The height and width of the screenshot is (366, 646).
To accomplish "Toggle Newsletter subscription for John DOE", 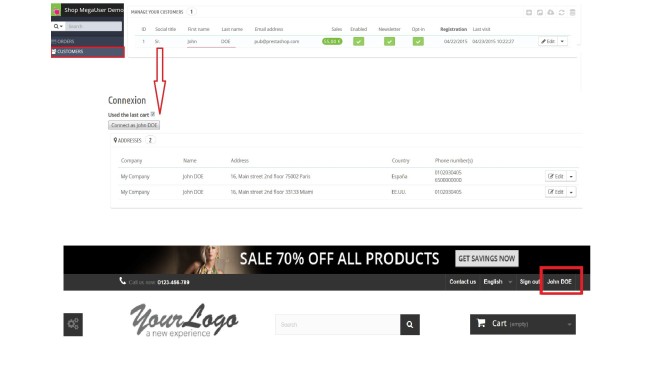I will tap(389, 41).
